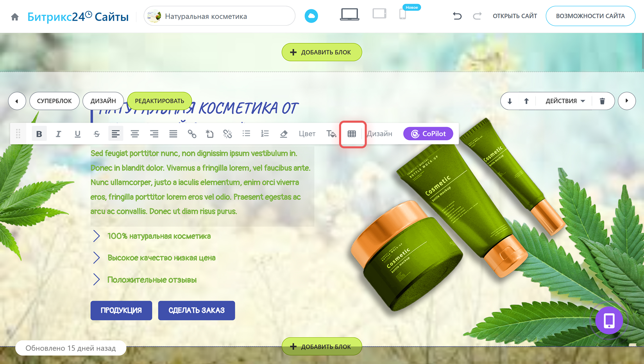This screenshot has height=364, width=644.
Task: Open text background fill tool
Action: click(x=331, y=134)
